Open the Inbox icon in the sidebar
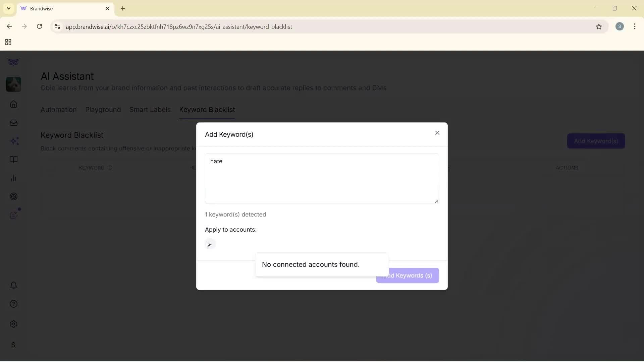644x362 pixels. tap(13, 123)
